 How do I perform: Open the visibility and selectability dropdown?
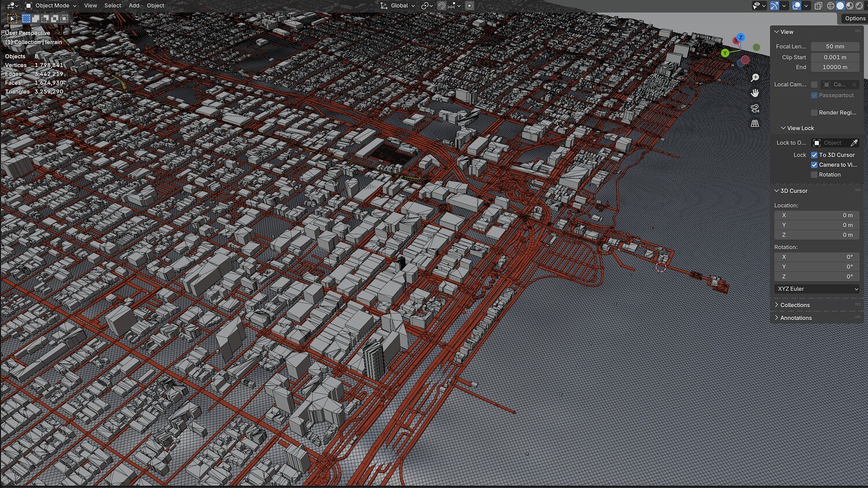(x=759, y=6)
